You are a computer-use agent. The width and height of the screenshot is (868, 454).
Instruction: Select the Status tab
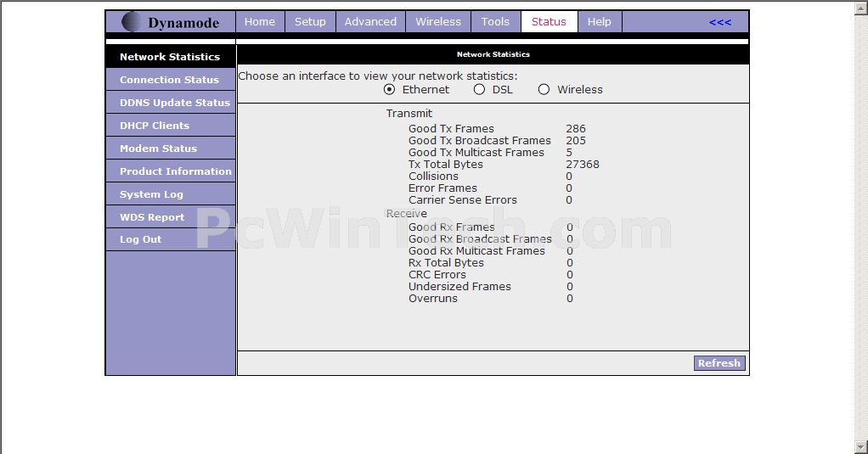[x=550, y=21]
